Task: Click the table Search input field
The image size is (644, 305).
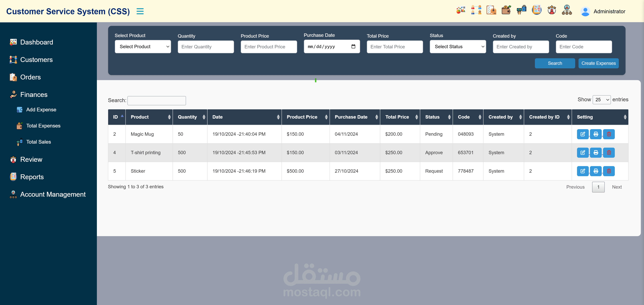Action: [x=156, y=100]
